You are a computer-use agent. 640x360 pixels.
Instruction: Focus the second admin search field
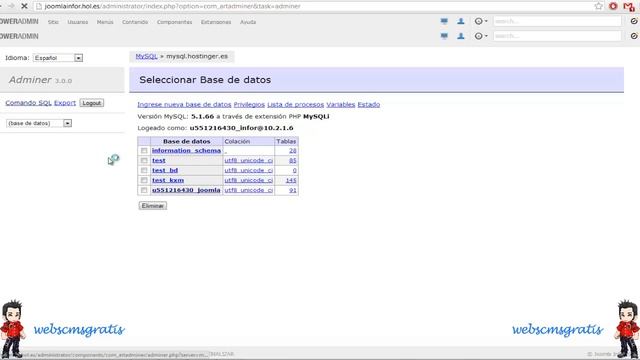[557, 36]
